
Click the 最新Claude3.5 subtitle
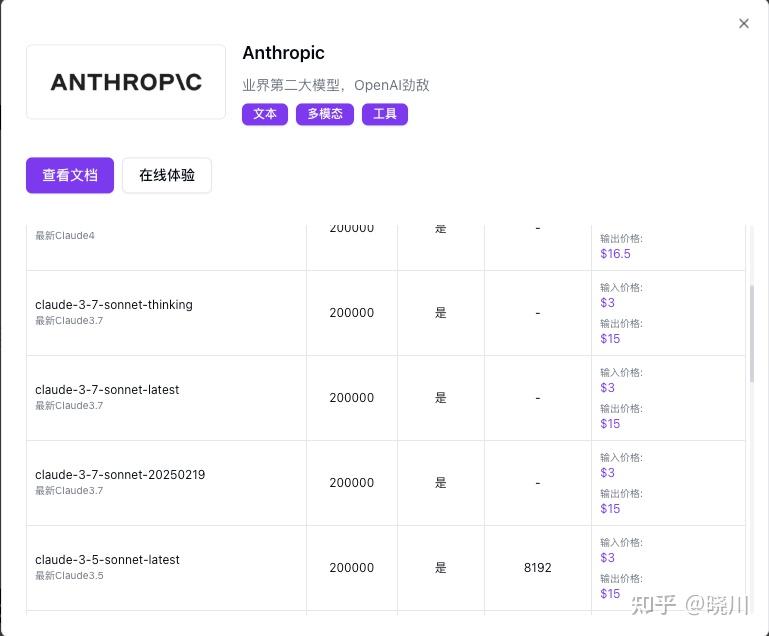click(x=69, y=575)
